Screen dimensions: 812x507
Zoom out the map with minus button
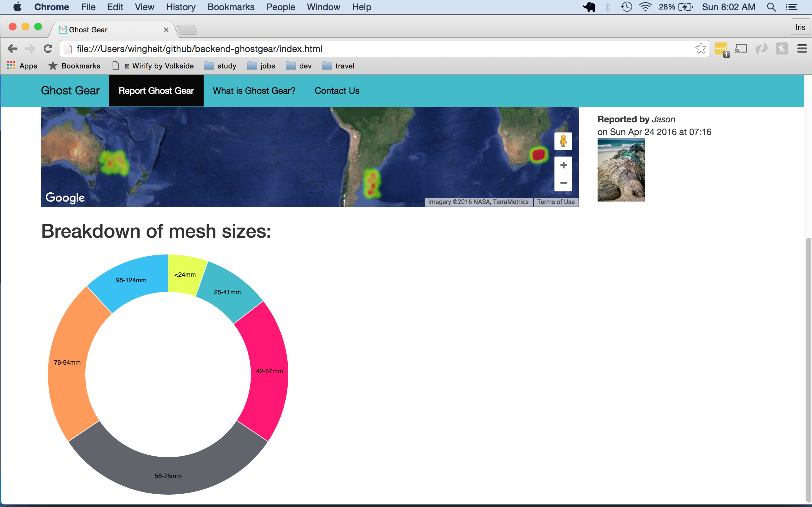tap(563, 183)
